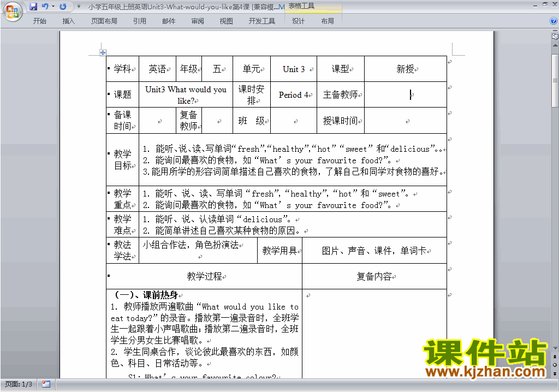Go to previous page with the double-up arrow
The height and width of the screenshot is (392, 559).
coord(555,357)
